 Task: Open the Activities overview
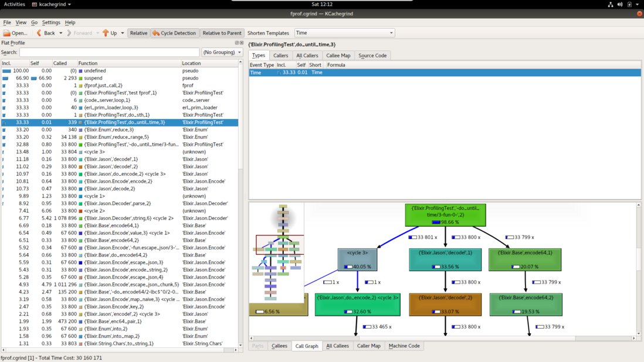(15, 4)
